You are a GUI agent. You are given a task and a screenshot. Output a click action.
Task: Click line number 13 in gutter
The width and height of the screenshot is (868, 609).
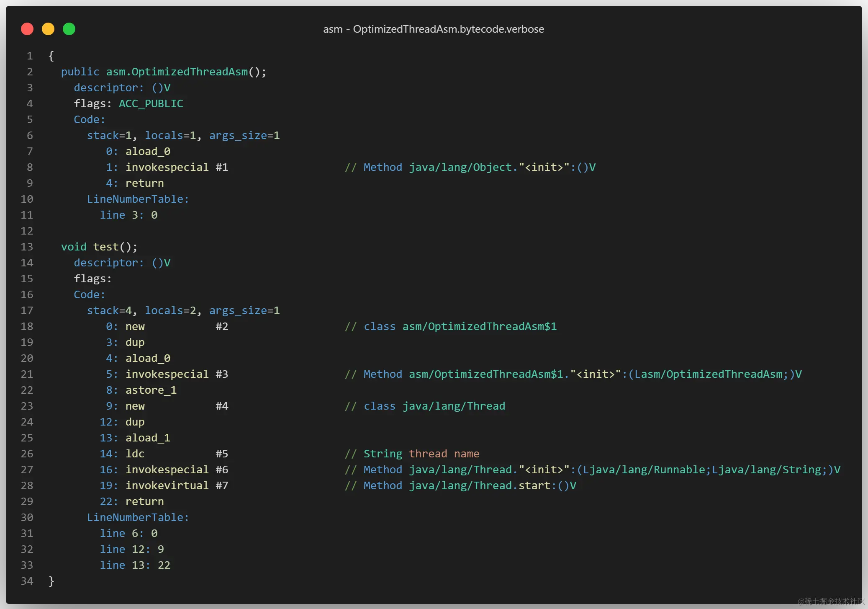pyautogui.click(x=27, y=247)
